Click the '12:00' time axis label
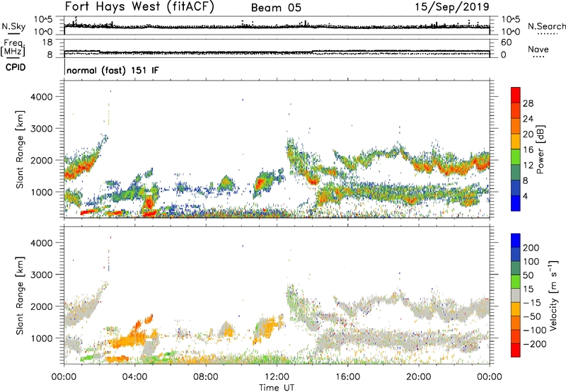The width and height of the screenshot is (566, 392). pyautogui.click(x=277, y=377)
